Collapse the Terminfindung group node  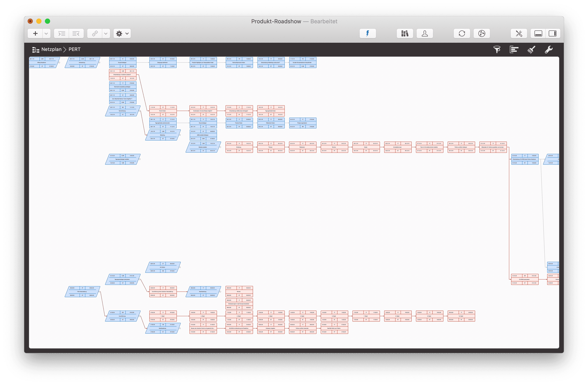(140, 111)
